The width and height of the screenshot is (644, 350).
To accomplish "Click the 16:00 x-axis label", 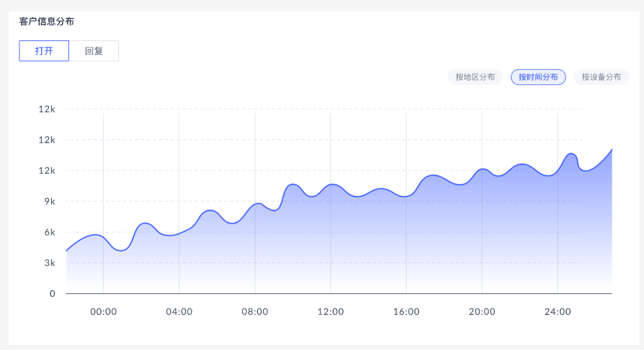I will pyautogui.click(x=406, y=312).
